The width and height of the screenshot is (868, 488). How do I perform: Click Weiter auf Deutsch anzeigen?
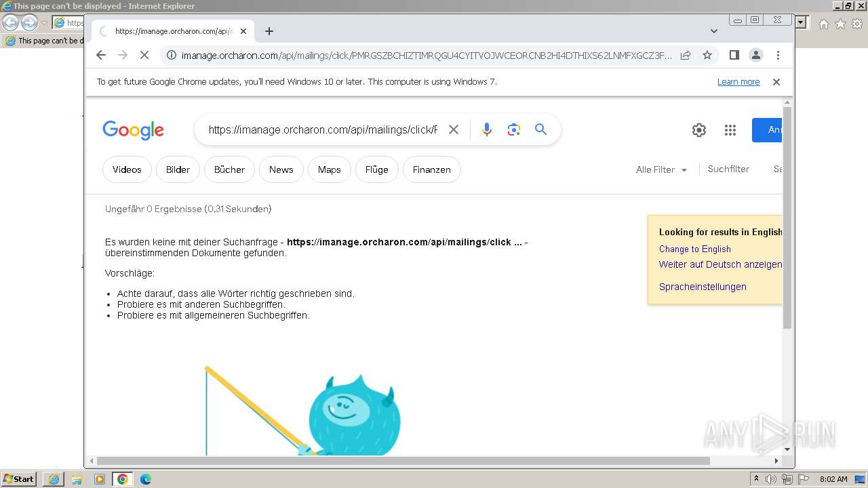click(720, 264)
